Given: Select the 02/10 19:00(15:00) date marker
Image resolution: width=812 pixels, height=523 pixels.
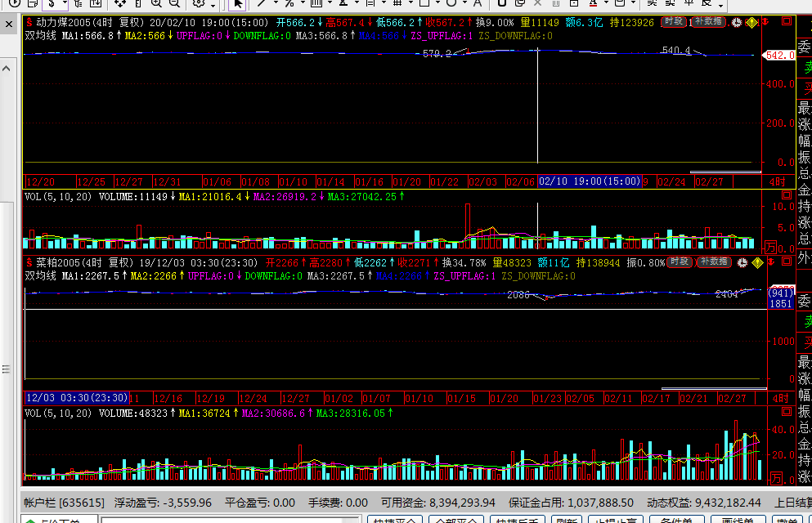Looking at the screenshot, I should 590,181.
